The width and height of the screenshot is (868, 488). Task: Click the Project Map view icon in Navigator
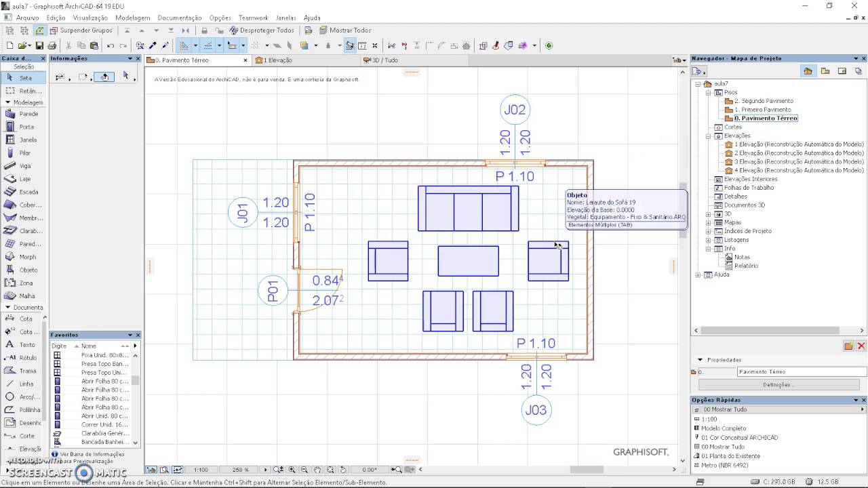coord(808,71)
